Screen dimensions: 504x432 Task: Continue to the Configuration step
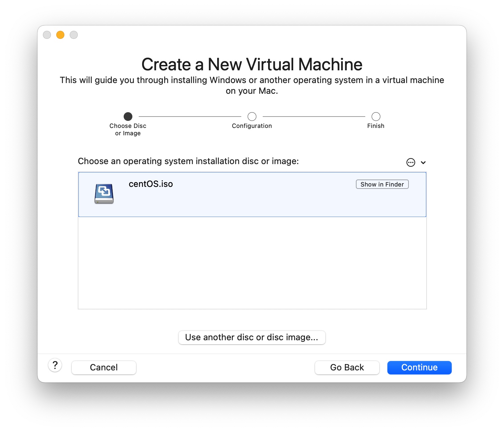[x=419, y=367]
